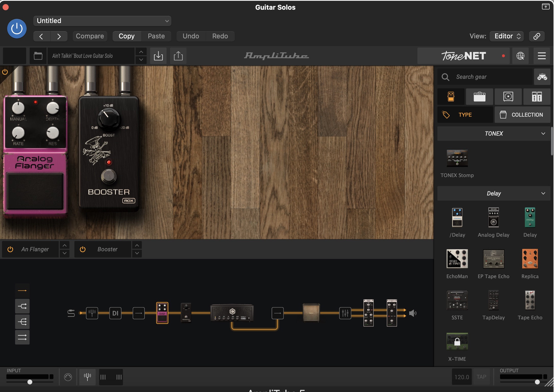The height and width of the screenshot is (392, 554).
Task: Click the export share icon
Action: click(x=178, y=56)
